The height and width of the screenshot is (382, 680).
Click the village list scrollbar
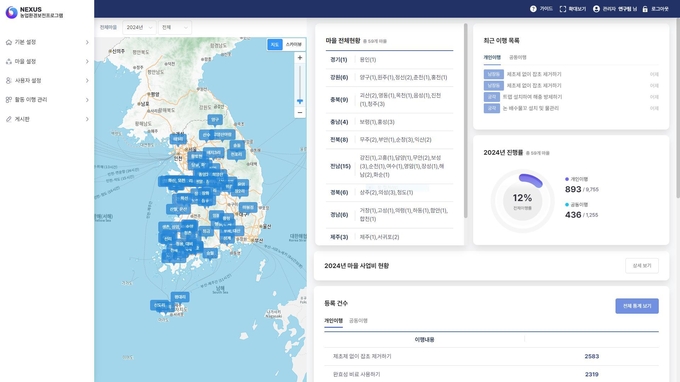coord(466,121)
